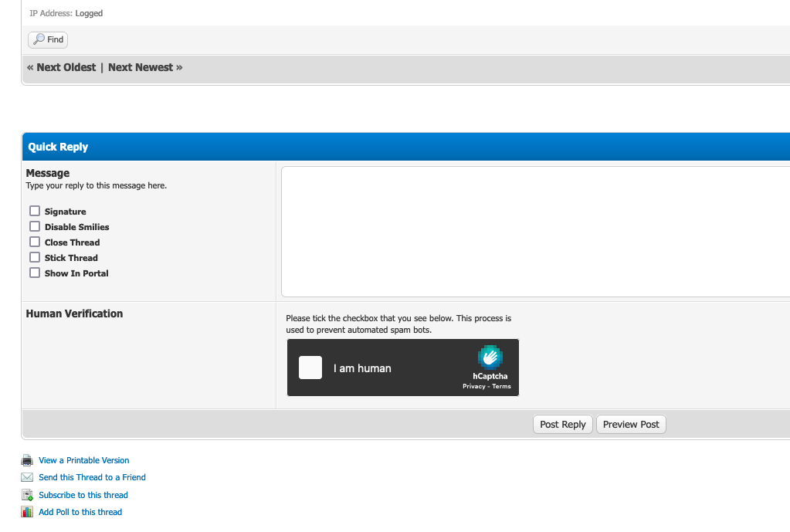Submit with the Post Reply button
Viewport: 790px width, 532px height.
pyautogui.click(x=562, y=425)
